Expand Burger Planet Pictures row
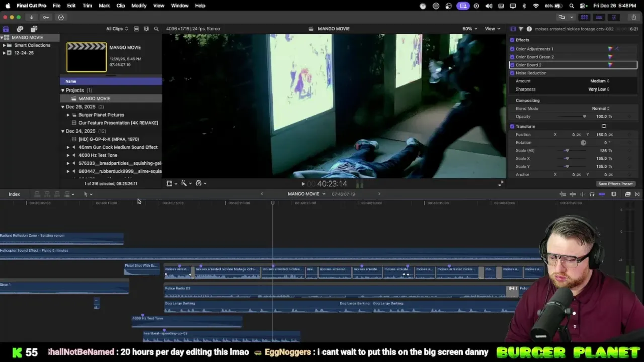Screen dimensions: 644x362 click(x=68, y=115)
